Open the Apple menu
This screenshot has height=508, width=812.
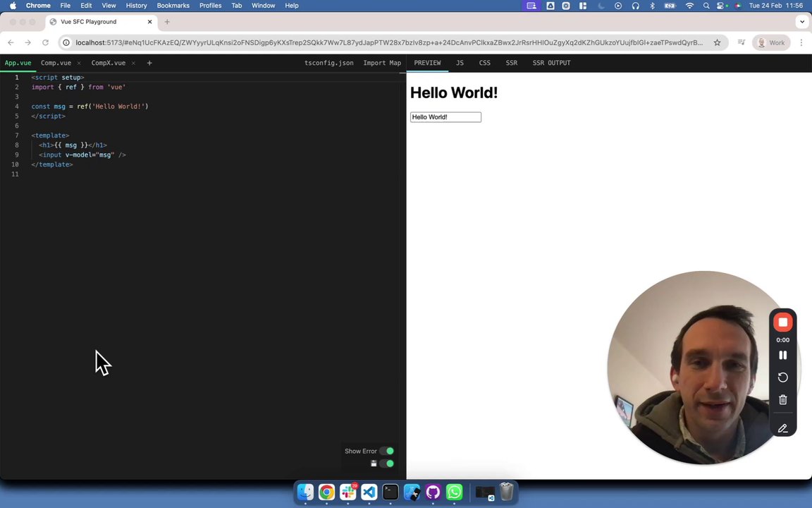coord(13,6)
